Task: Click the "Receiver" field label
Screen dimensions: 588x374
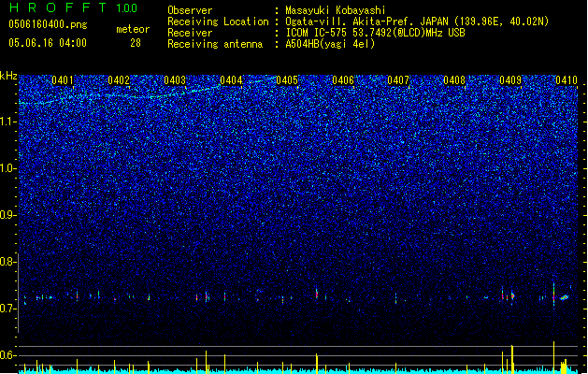Action: click(190, 33)
